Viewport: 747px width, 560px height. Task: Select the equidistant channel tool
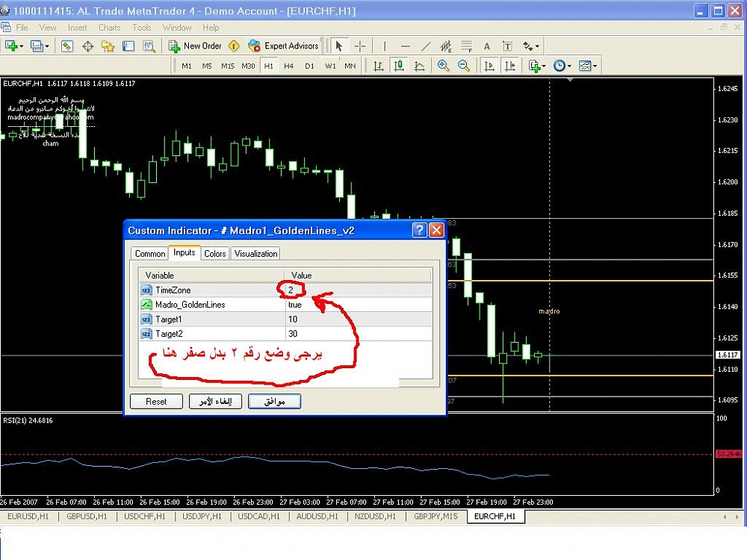pyautogui.click(x=446, y=46)
